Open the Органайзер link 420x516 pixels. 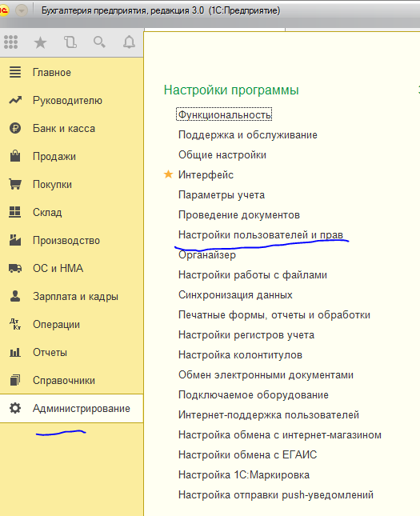point(206,254)
